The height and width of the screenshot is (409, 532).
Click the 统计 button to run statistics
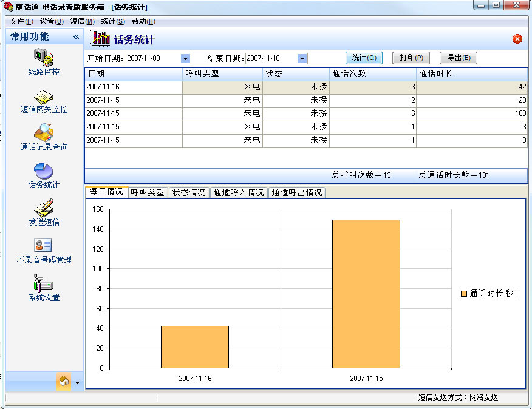(364, 58)
